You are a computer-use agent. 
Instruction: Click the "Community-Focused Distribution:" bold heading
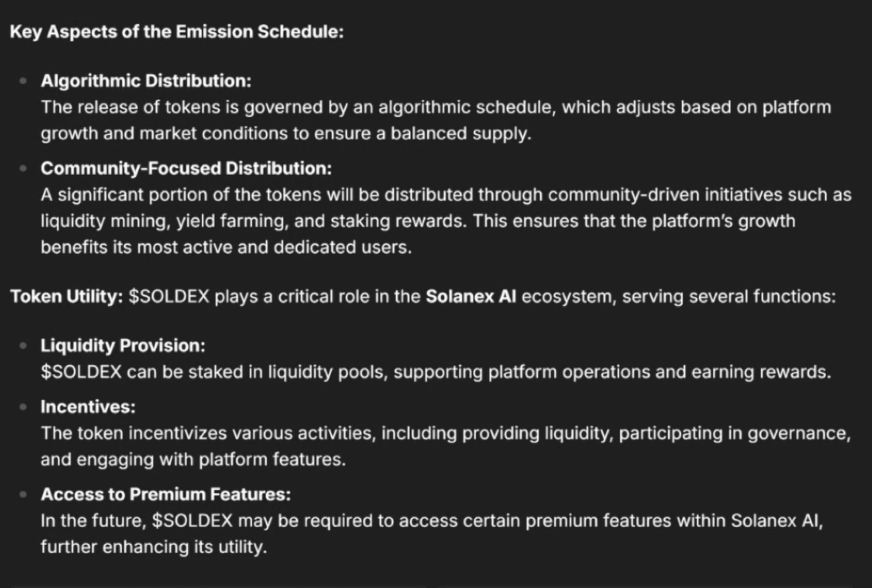pyautogui.click(x=186, y=168)
